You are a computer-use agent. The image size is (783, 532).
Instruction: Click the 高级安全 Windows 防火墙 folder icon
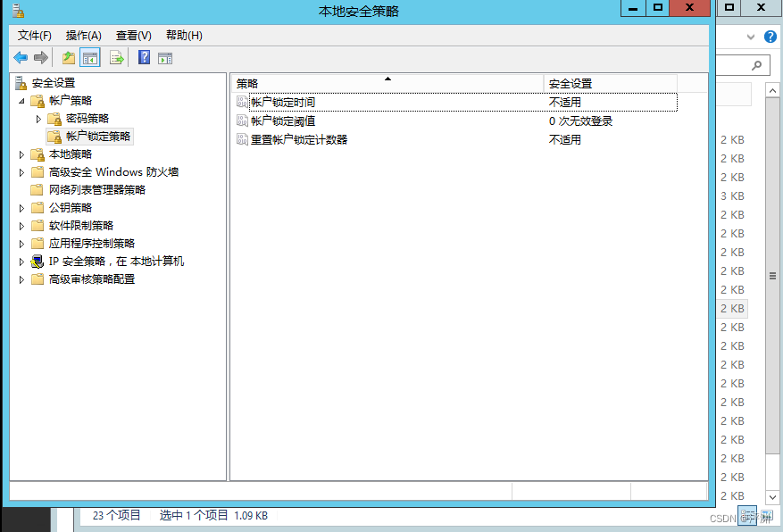point(37,172)
